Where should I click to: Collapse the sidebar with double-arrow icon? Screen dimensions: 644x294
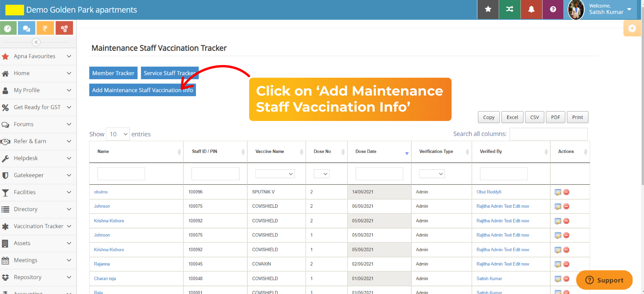point(36,42)
